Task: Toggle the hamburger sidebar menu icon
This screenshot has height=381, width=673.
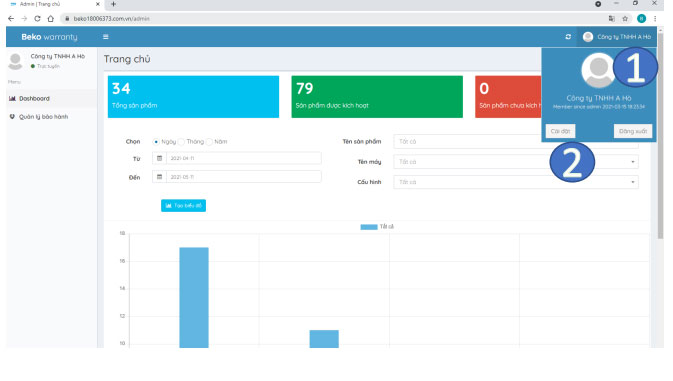Action: [106, 37]
